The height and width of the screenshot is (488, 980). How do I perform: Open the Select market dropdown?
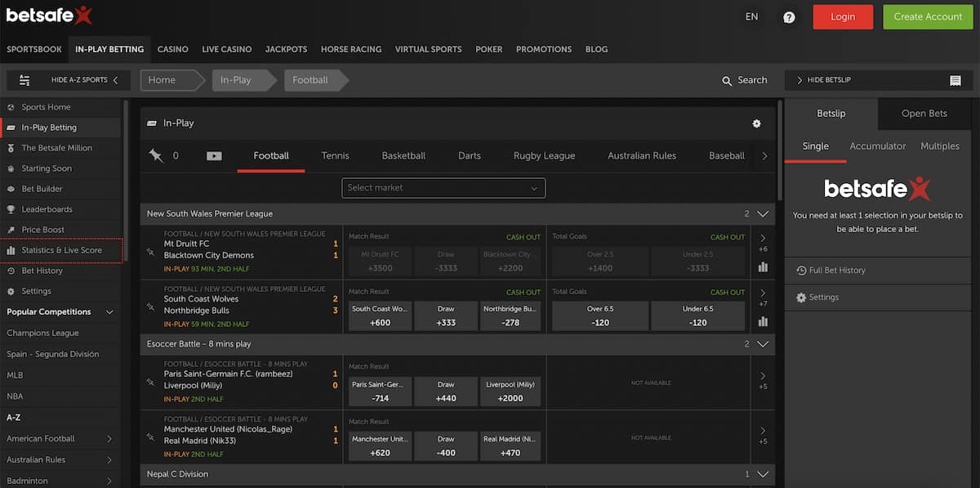click(443, 188)
